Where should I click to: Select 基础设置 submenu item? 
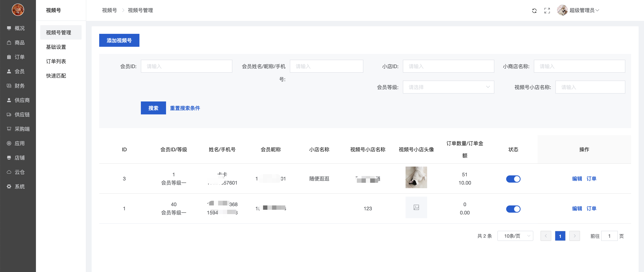coord(56,47)
